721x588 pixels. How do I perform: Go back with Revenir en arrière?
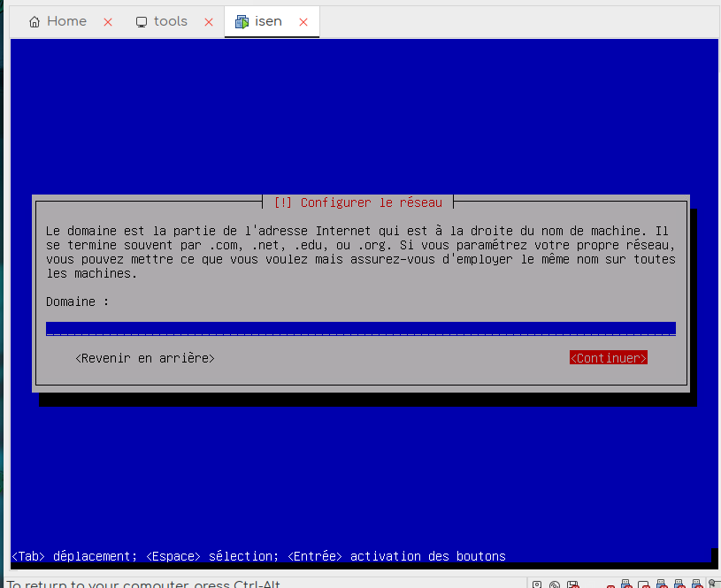145,358
